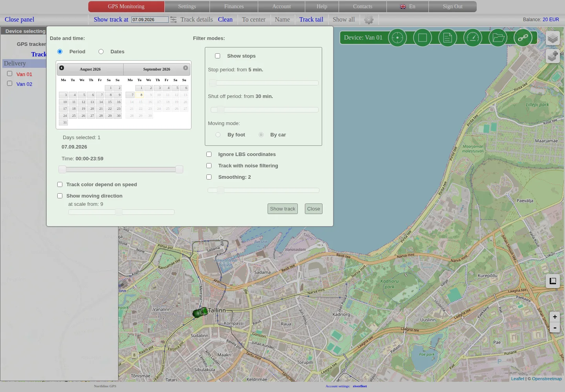Open the Account menu

[x=282, y=7]
